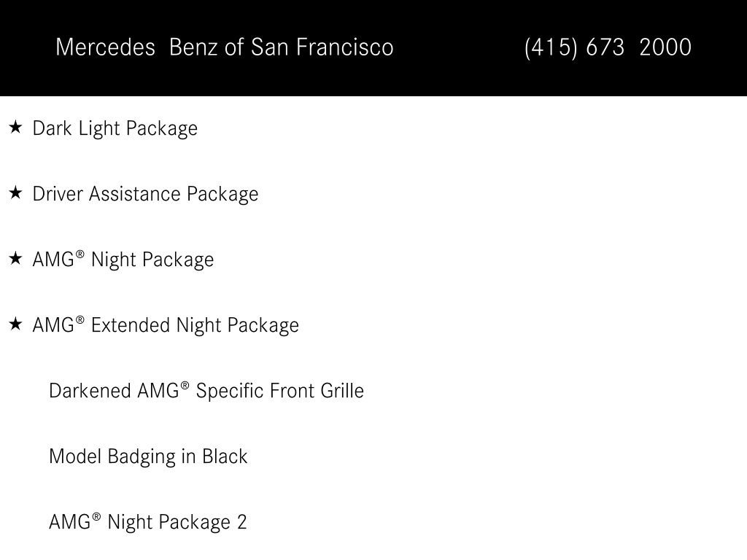
Task: Click the AMG Night Package item
Action: (x=123, y=260)
